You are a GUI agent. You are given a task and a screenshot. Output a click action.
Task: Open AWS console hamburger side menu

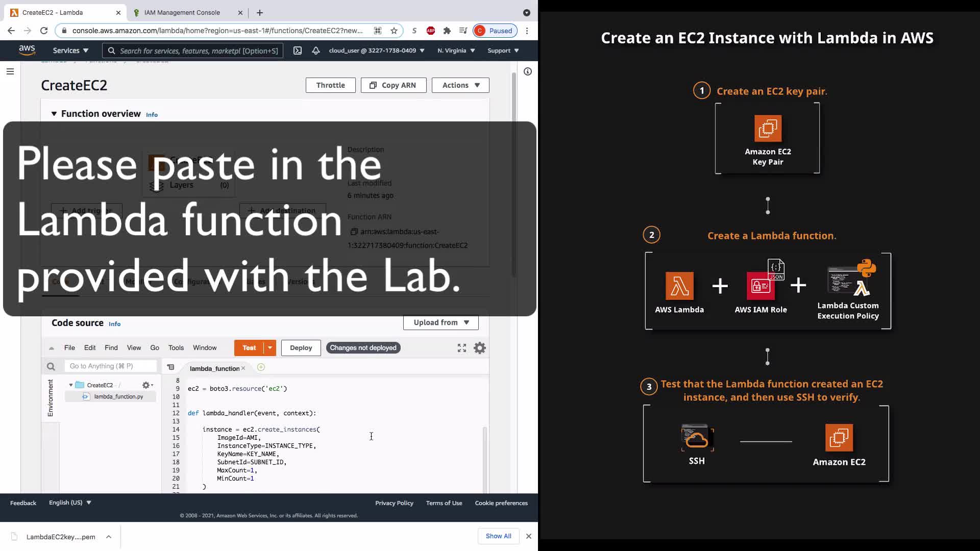click(10, 71)
